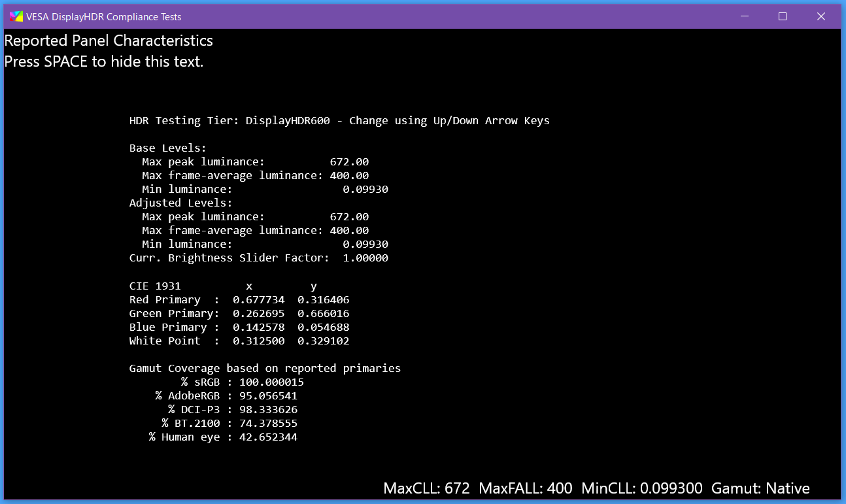Click the White Point y value 0.329102
The height and width of the screenshot is (504, 846).
tap(324, 341)
